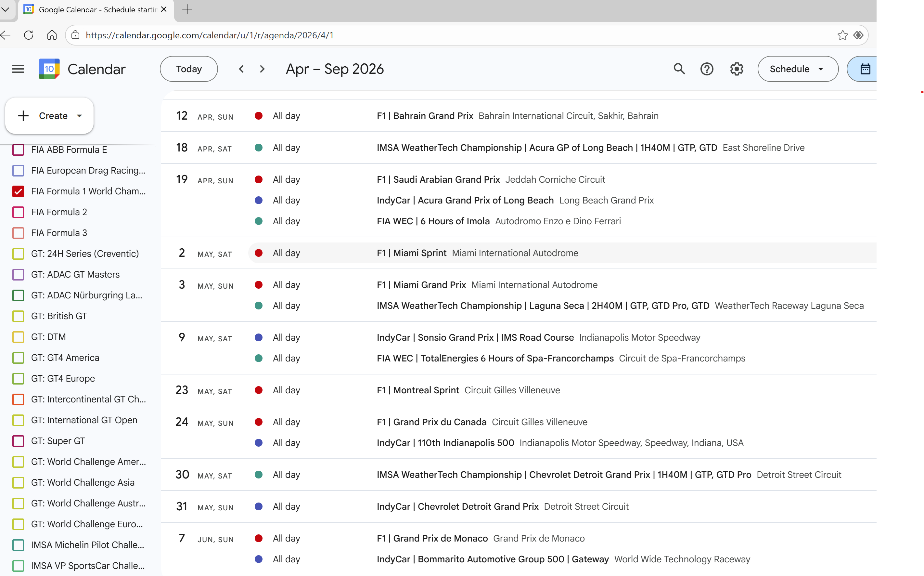Open the settings gear menu
Screen dimensions: 924x576
(x=736, y=69)
